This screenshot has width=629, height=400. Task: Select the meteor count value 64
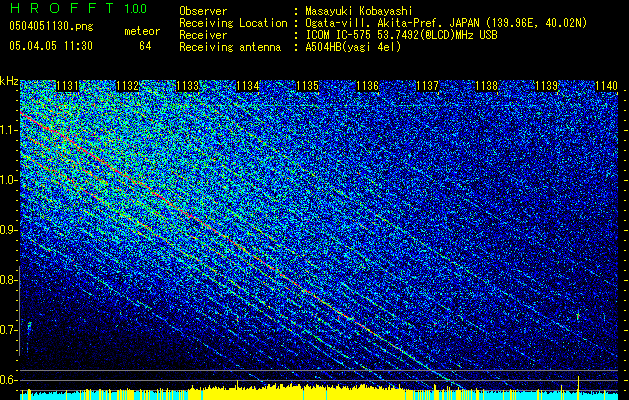(x=145, y=46)
